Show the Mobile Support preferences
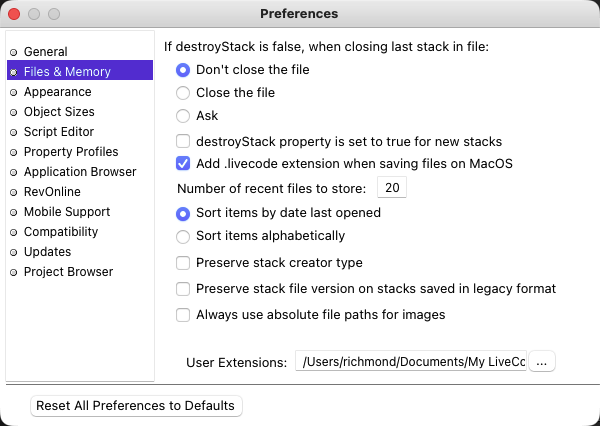The width and height of the screenshot is (600, 426). pos(66,211)
